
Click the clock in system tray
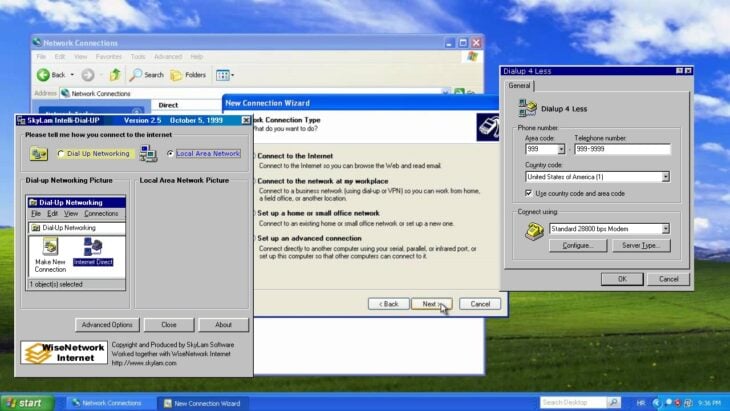(x=710, y=403)
